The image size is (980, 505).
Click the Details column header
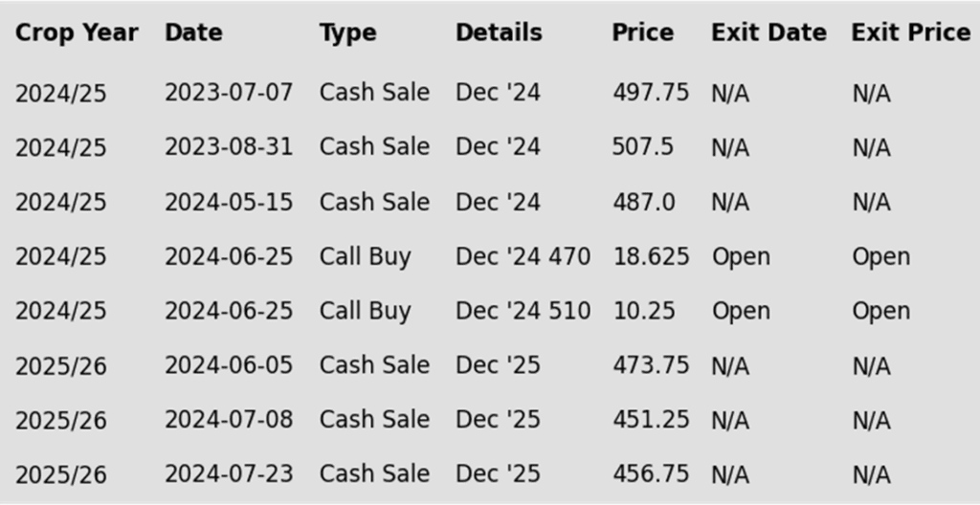pos(499,33)
